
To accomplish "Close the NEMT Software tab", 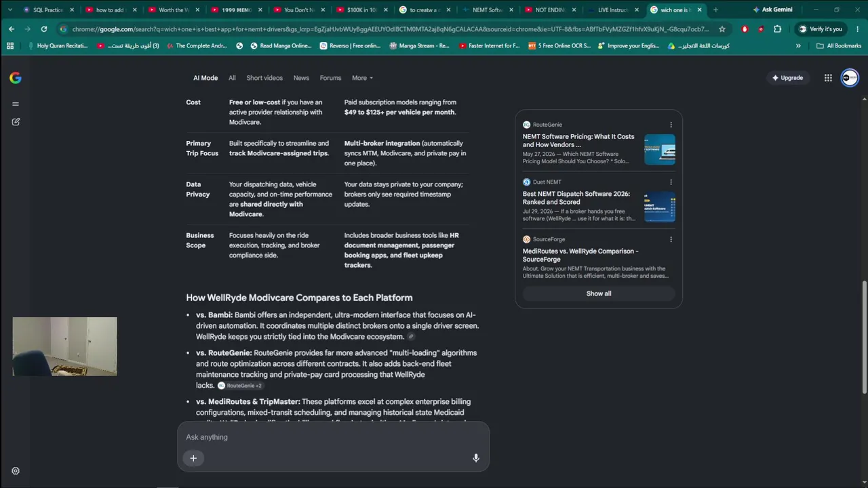I will 511,10.
